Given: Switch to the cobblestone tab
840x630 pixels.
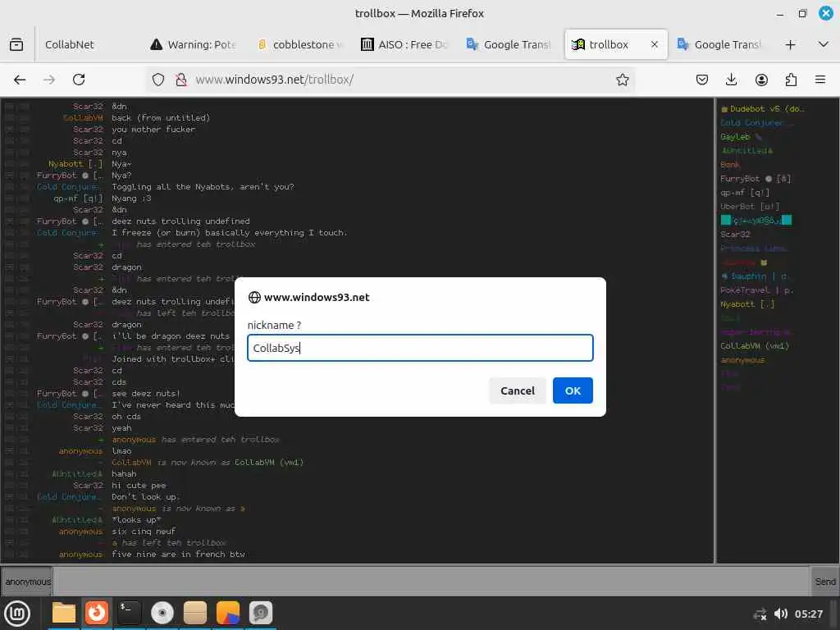Looking at the screenshot, I should (x=299, y=44).
